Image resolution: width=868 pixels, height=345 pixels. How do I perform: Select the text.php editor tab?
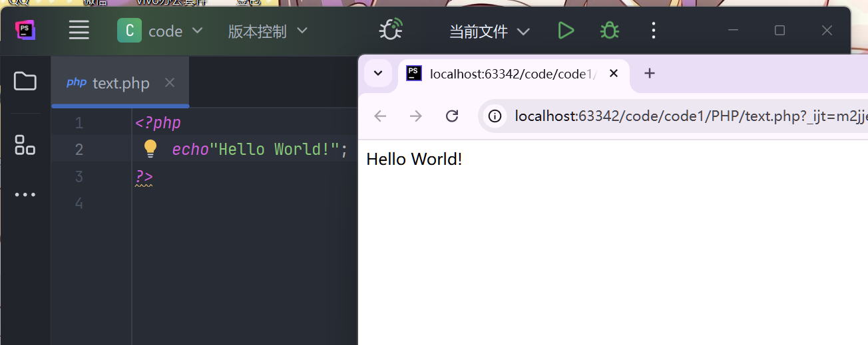pos(120,83)
